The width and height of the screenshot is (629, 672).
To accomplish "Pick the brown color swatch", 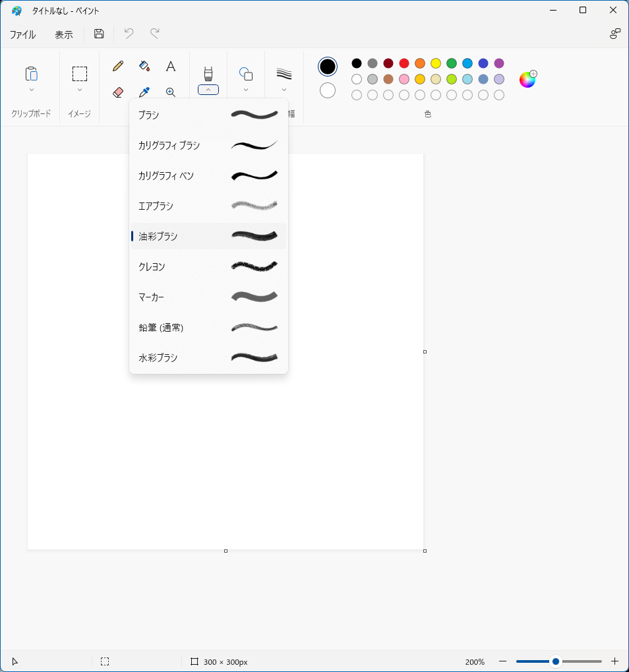I will click(388, 79).
